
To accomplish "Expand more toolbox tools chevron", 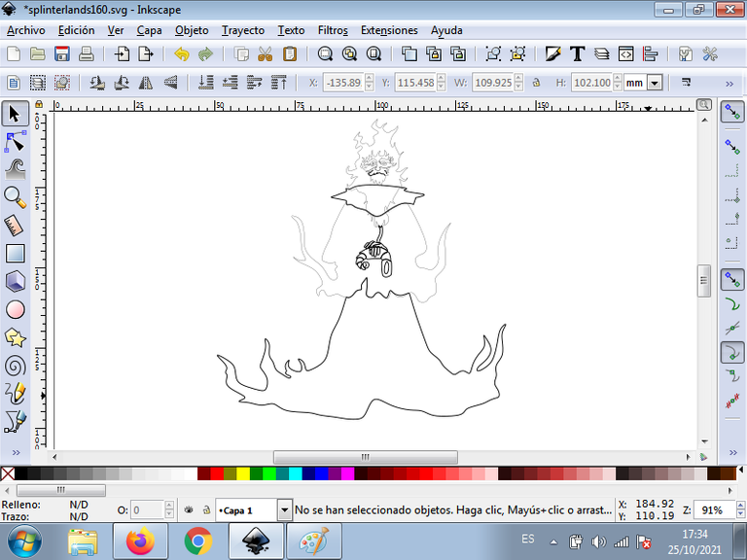I will [x=16, y=452].
